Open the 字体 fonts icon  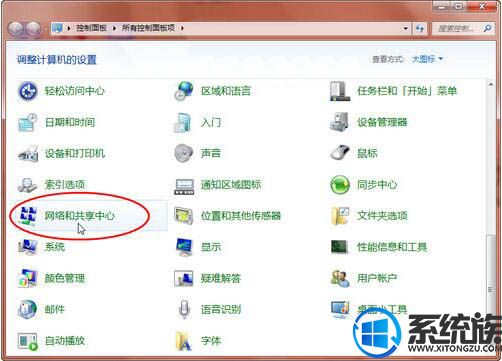tap(184, 341)
